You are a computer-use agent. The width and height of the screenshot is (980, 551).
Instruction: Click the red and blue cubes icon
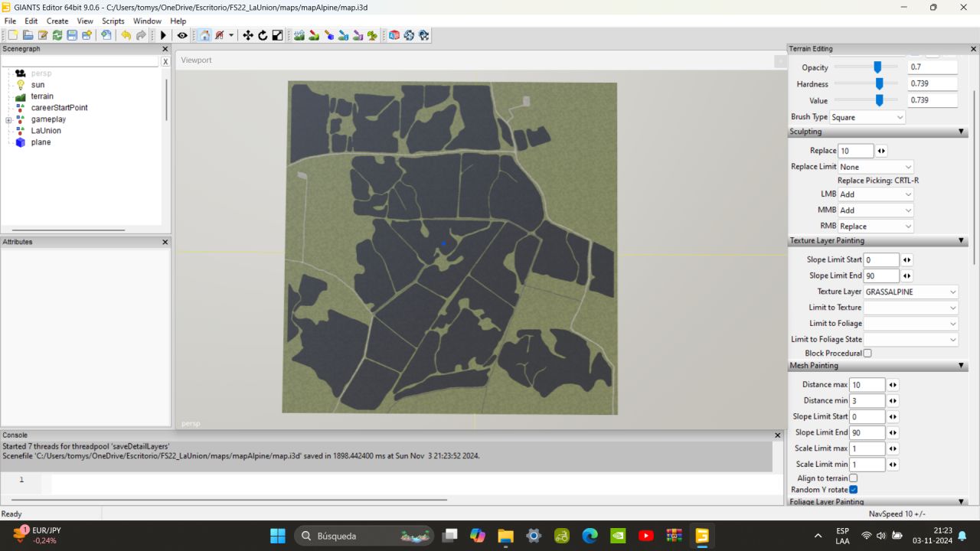(394, 35)
